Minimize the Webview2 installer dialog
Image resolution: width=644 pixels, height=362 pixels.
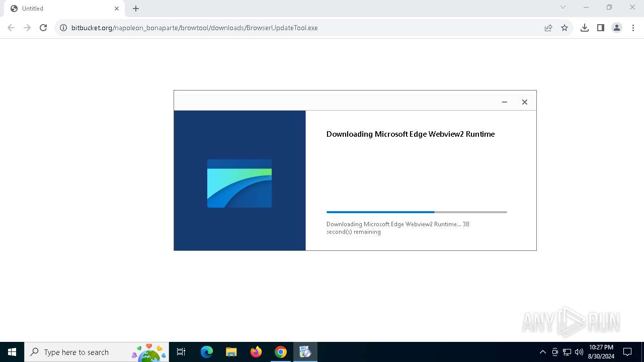click(x=505, y=102)
